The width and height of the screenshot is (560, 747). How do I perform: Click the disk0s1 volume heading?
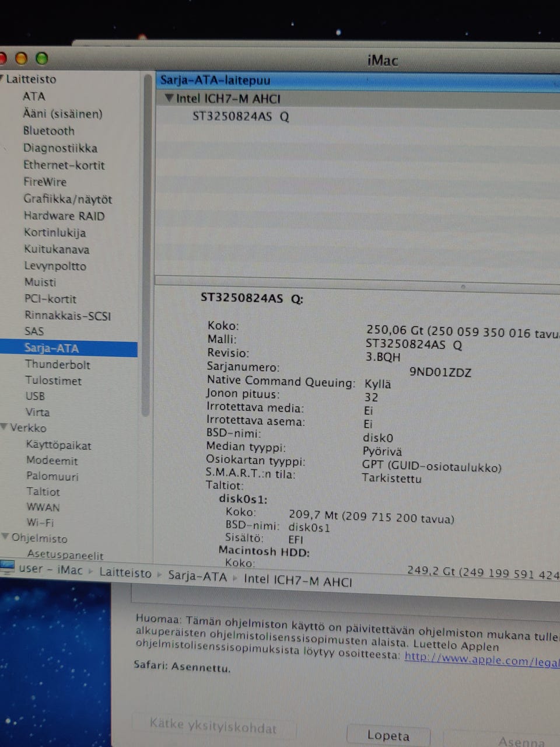[x=243, y=499]
